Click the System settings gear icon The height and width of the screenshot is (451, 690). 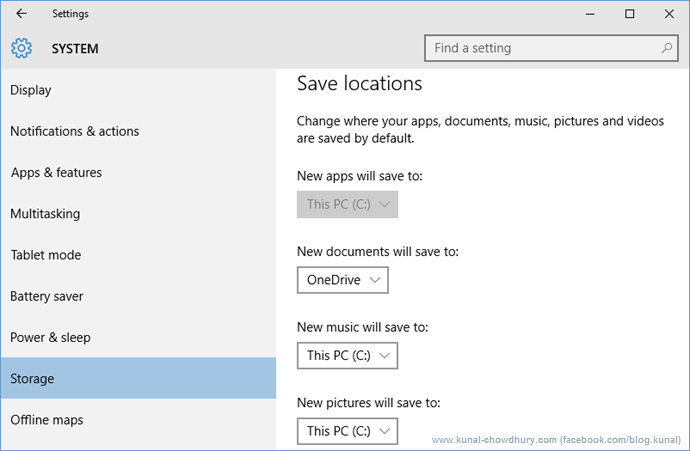pos(22,48)
